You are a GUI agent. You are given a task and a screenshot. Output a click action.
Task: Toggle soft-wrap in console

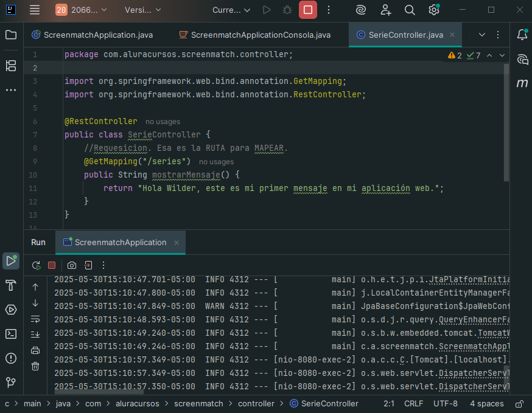tap(35, 319)
